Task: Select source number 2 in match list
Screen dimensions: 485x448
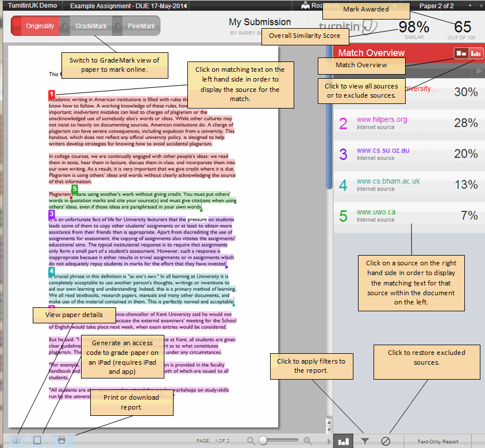Action: pyautogui.click(x=343, y=123)
